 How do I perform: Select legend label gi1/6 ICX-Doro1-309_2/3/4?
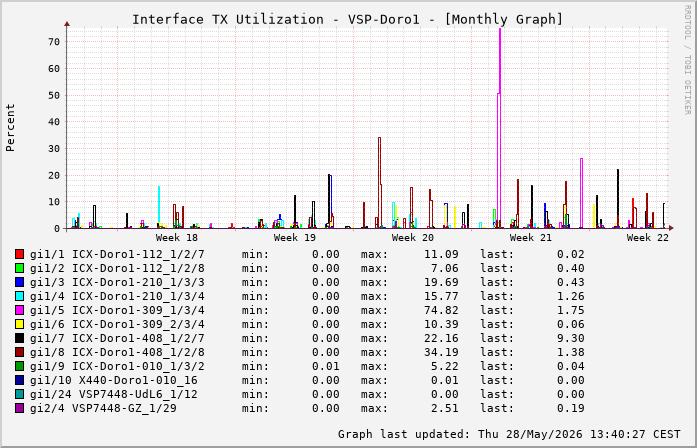[117, 324]
